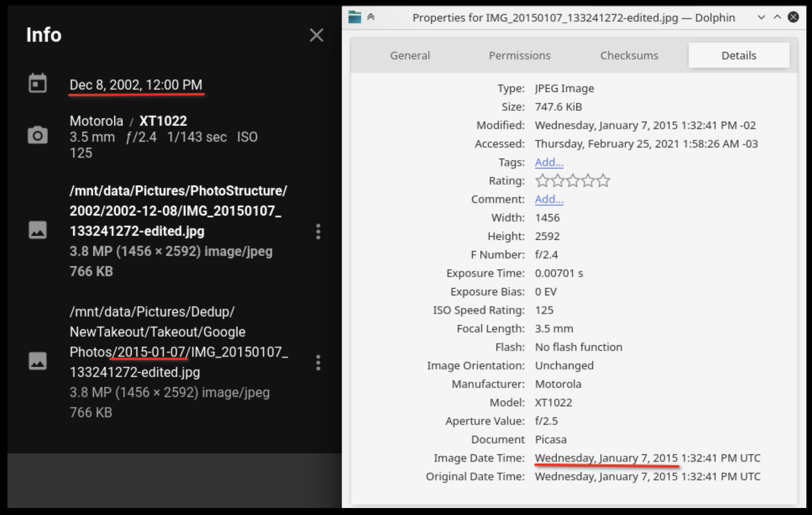Screen dimensions: 812x515
Task: Click the Exposure Time value 0.00701 s
Action: coord(559,273)
